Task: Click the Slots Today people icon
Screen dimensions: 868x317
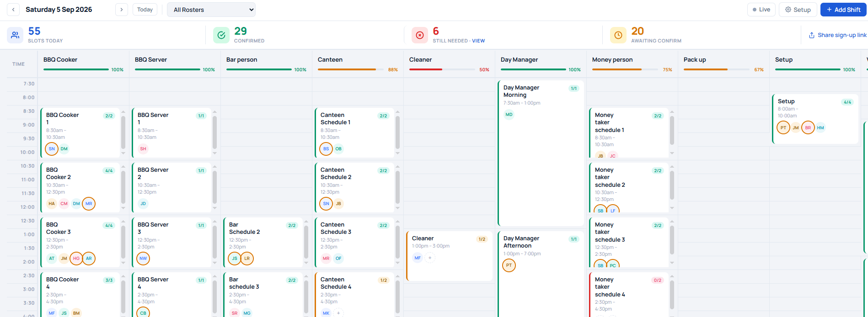Action: [15, 35]
